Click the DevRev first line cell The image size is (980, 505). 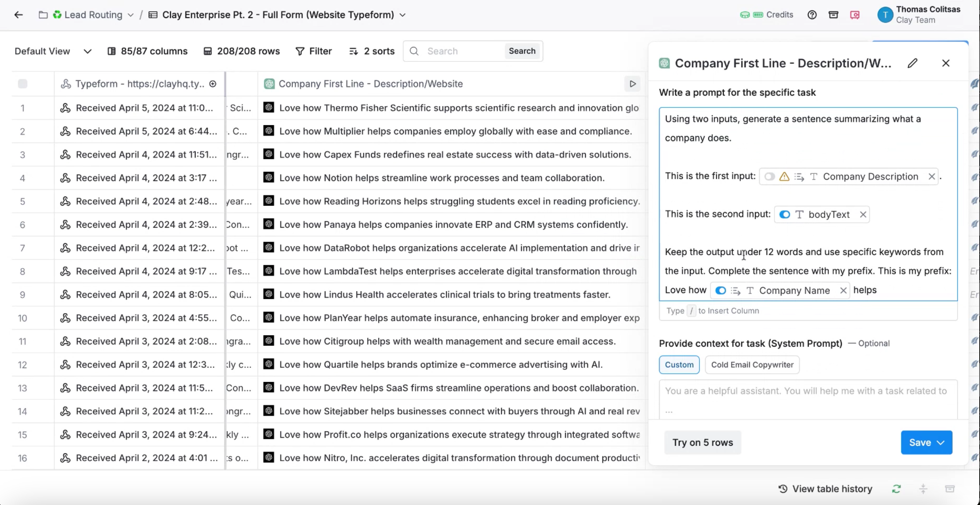[x=451, y=388]
